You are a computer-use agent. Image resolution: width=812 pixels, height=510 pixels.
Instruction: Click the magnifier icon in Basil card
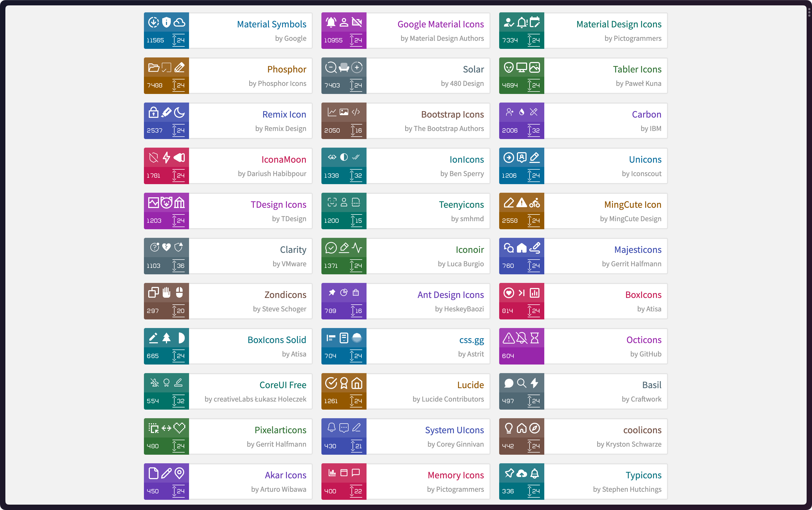click(x=522, y=383)
